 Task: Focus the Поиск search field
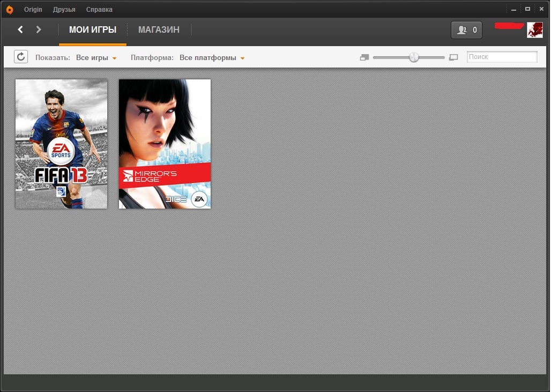pyautogui.click(x=502, y=57)
